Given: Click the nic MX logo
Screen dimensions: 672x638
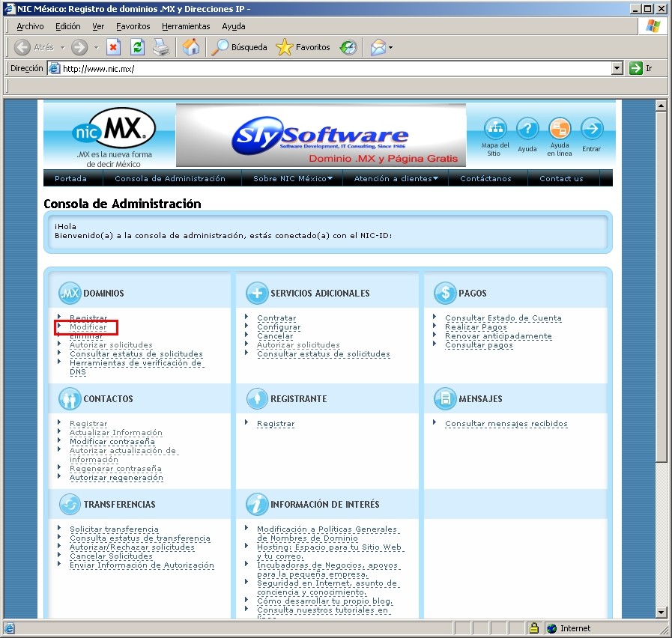Looking at the screenshot, I should pyautogui.click(x=114, y=129).
